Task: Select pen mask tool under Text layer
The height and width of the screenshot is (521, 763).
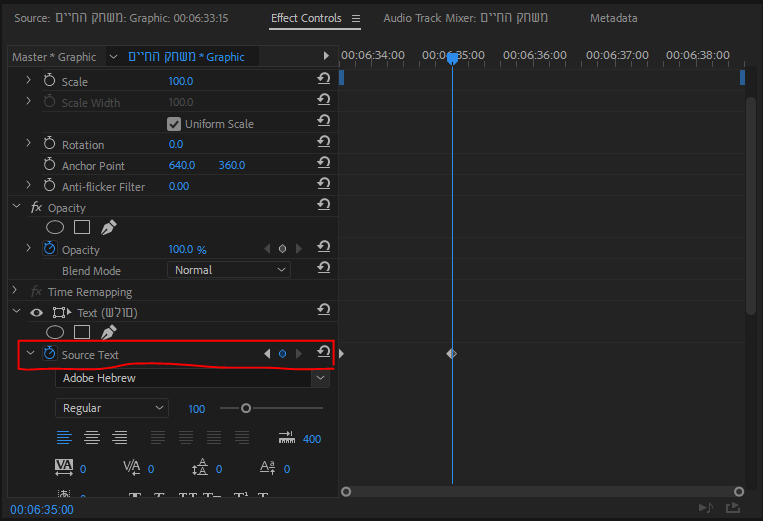Action: [109, 332]
